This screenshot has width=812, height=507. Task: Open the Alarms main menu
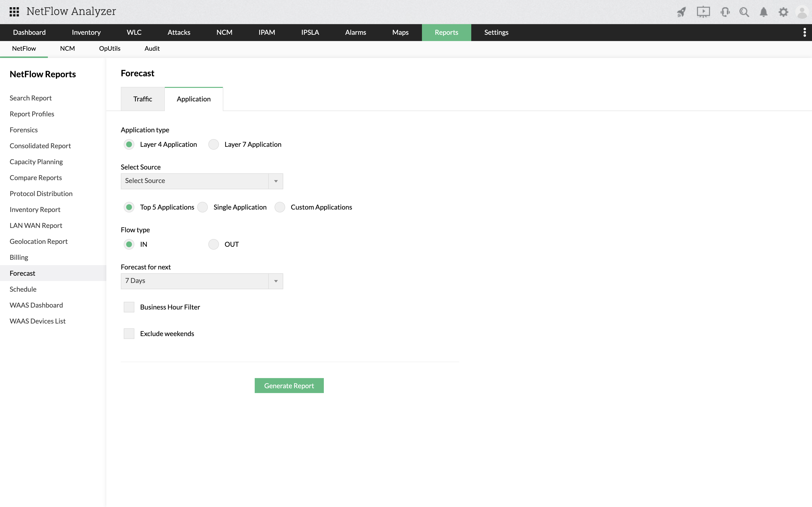pos(355,32)
